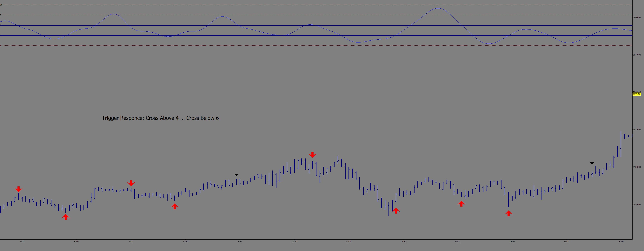Screen dimensions: 644x251
Task: Click the red buy arrow just before 14:00
Action: 508,213
